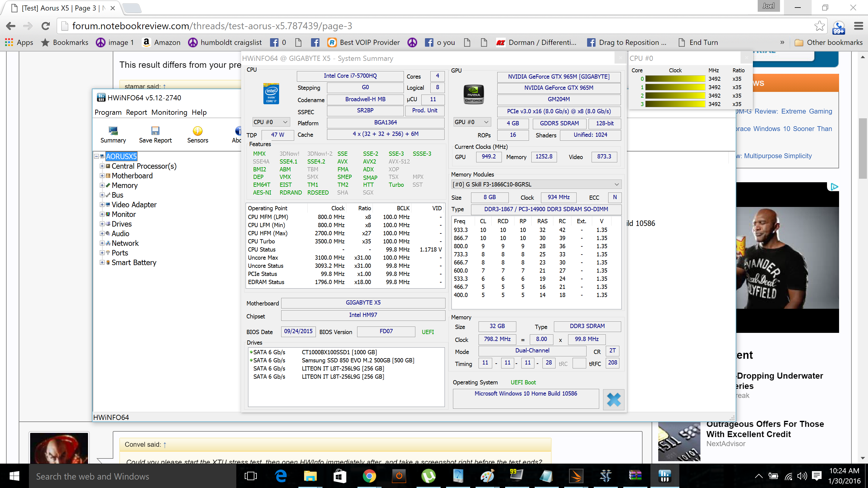Open the Program menu in HWiNFO64
Screen dimensions: 868x488
(x=108, y=112)
